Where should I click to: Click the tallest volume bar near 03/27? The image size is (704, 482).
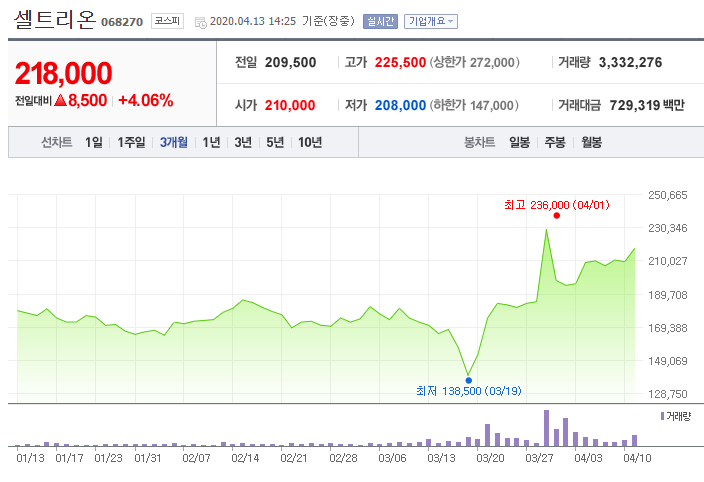(x=546, y=428)
